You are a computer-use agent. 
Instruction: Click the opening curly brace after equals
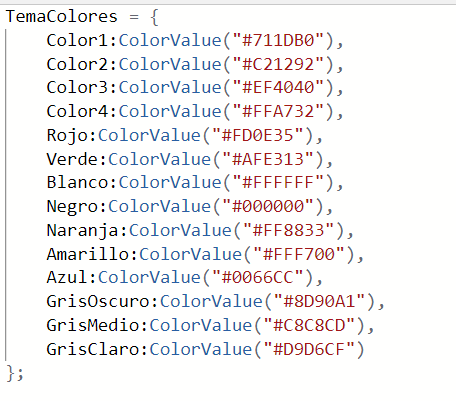click(154, 17)
